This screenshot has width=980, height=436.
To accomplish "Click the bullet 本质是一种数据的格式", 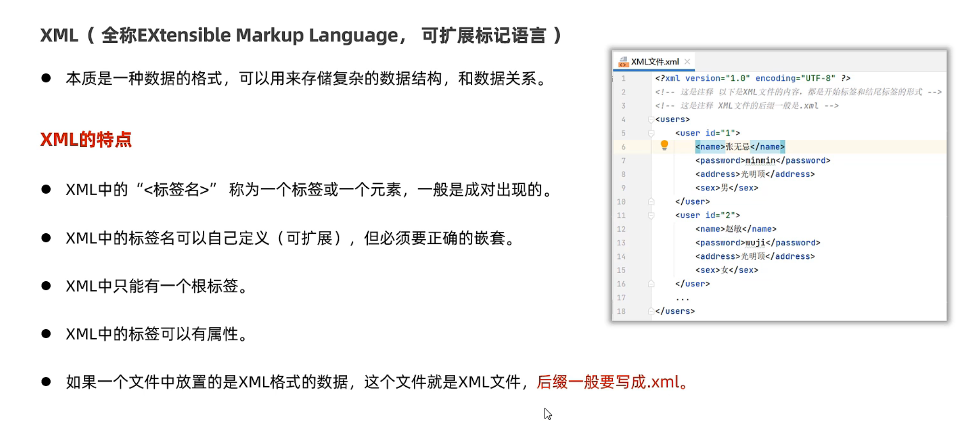I will 307,78.
